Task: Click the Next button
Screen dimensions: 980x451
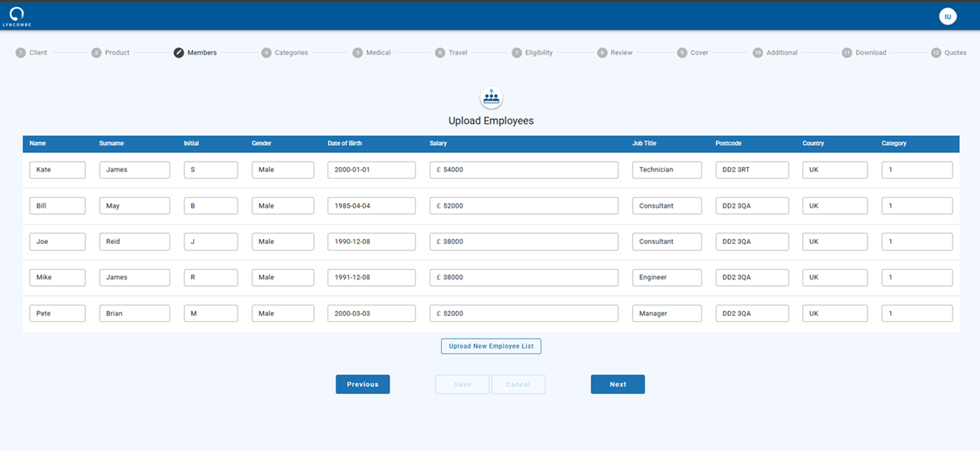Action: [618, 385]
